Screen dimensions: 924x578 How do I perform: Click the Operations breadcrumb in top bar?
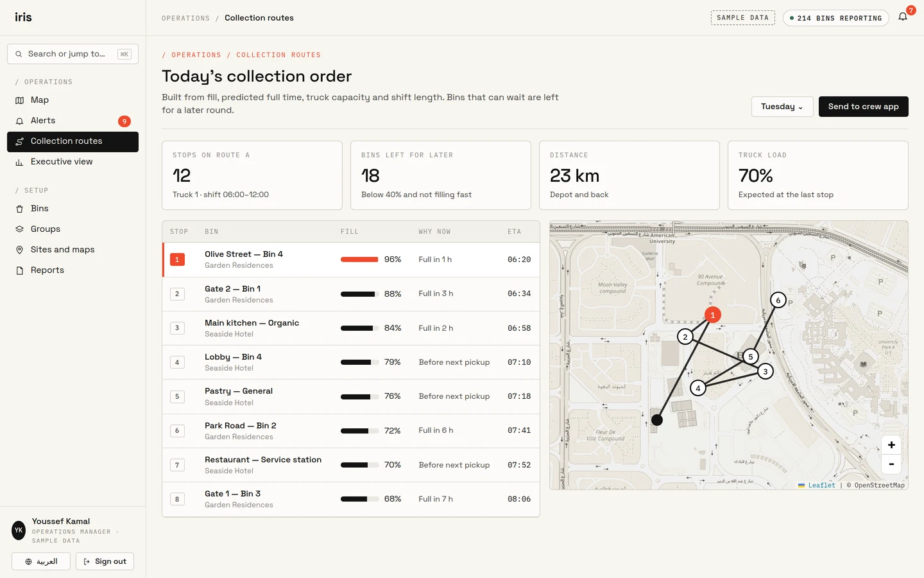[185, 18]
